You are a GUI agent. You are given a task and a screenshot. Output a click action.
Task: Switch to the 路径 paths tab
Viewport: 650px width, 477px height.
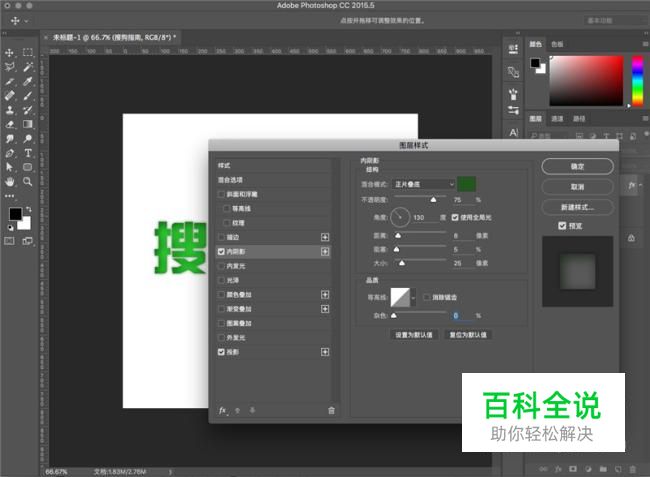(579, 119)
